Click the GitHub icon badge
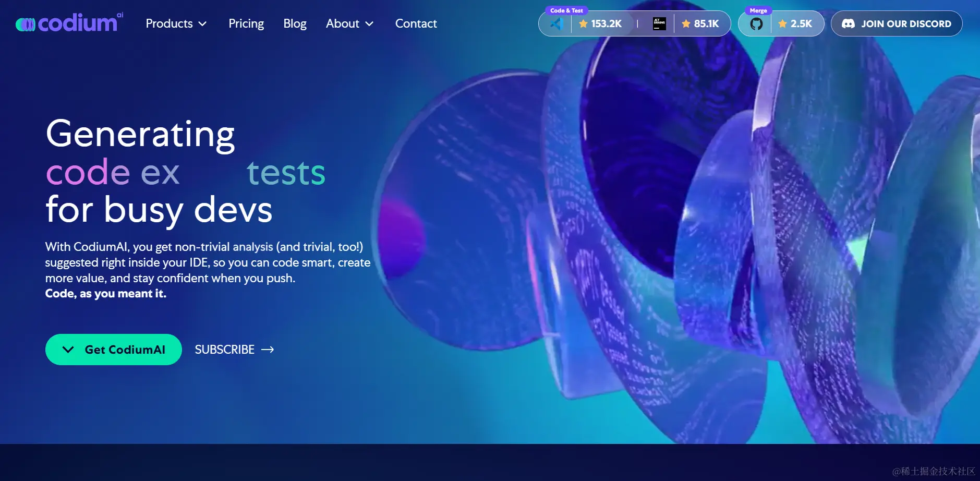This screenshot has width=980, height=481. coord(756,23)
